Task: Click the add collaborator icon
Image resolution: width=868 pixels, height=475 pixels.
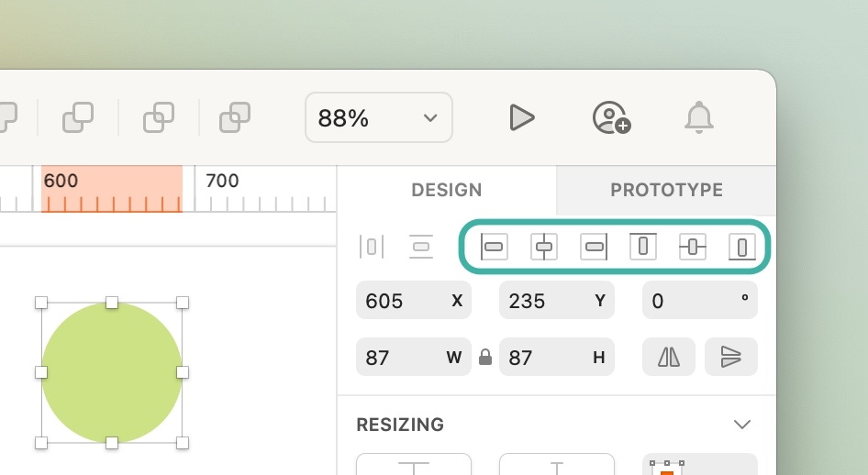Action: click(612, 117)
